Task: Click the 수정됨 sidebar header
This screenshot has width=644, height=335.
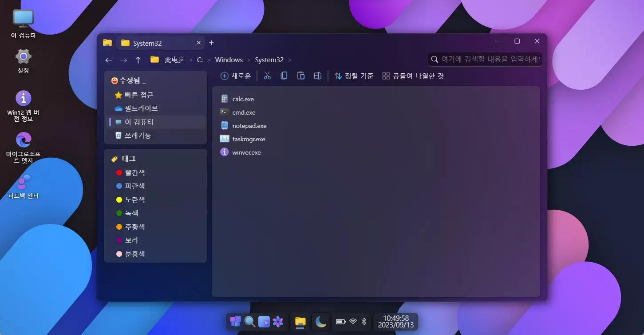Action: pyautogui.click(x=128, y=80)
